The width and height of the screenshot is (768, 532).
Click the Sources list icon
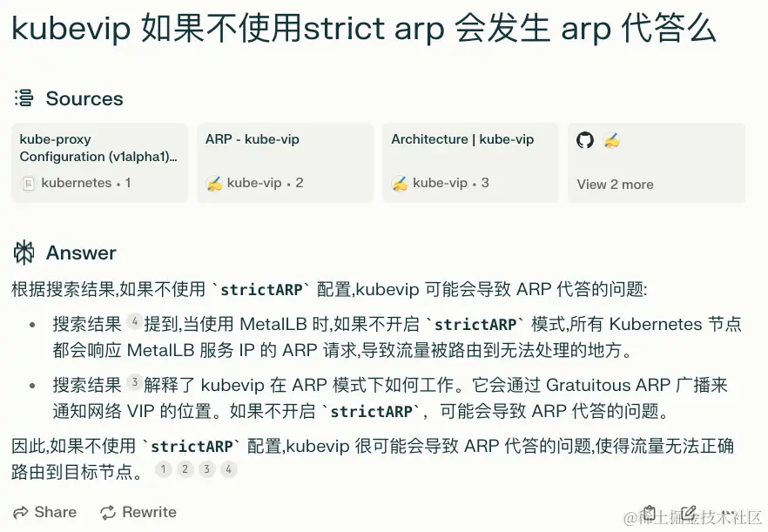[24, 98]
